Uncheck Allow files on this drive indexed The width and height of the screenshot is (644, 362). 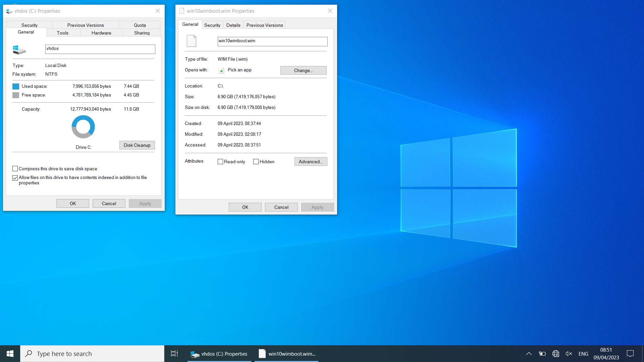(x=15, y=178)
